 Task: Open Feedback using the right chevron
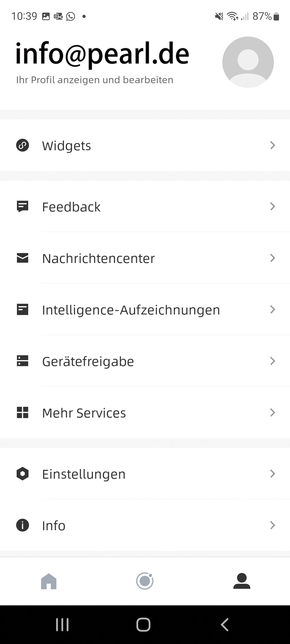click(273, 207)
